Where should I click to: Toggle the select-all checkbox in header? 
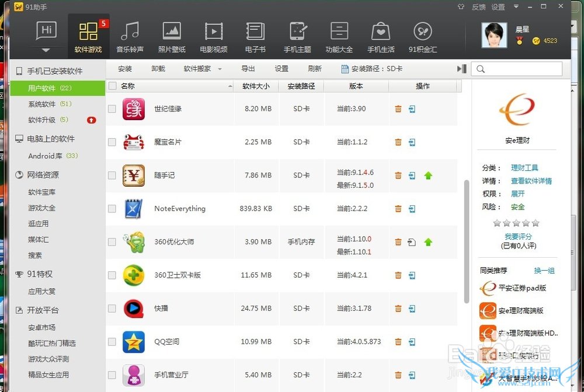tap(113, 86)
